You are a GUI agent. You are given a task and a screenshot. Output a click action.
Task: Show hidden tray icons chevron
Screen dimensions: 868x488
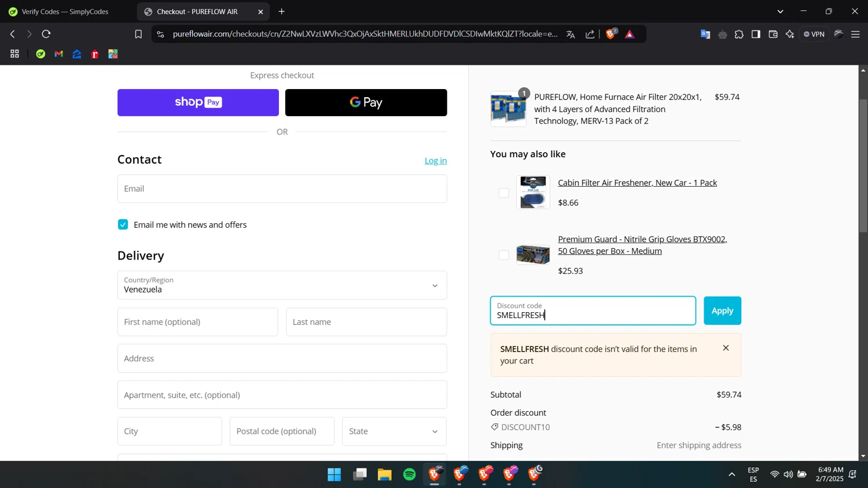[x=731, y=475]
